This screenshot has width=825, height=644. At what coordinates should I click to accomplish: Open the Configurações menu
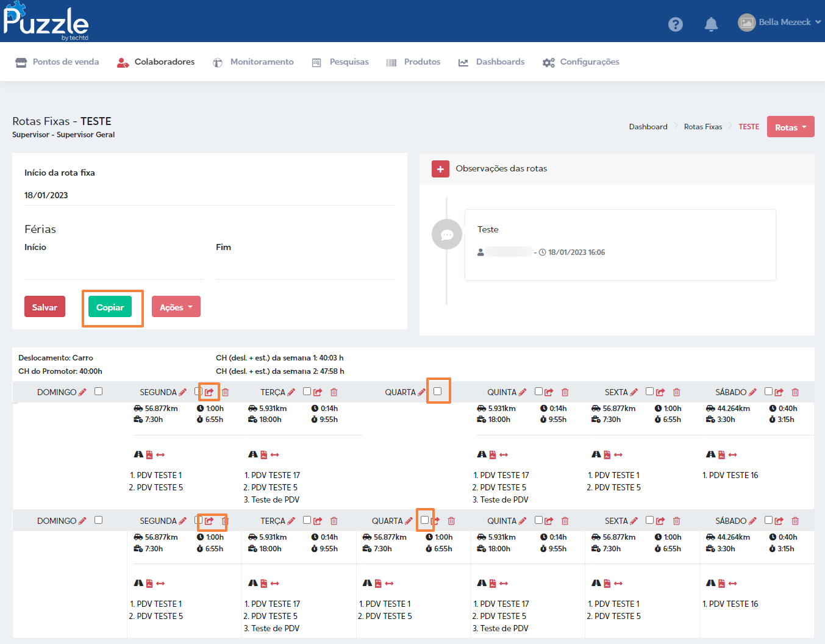coord(581,62)
